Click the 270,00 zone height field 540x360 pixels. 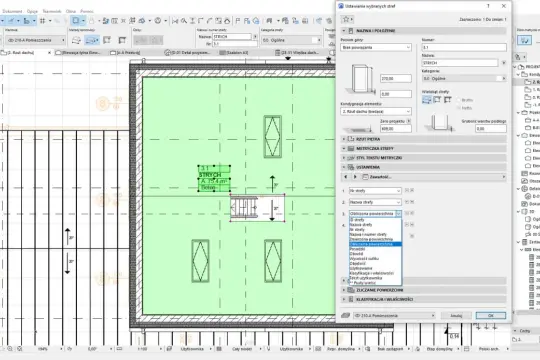pyautogui.click(x=396, y=79)
